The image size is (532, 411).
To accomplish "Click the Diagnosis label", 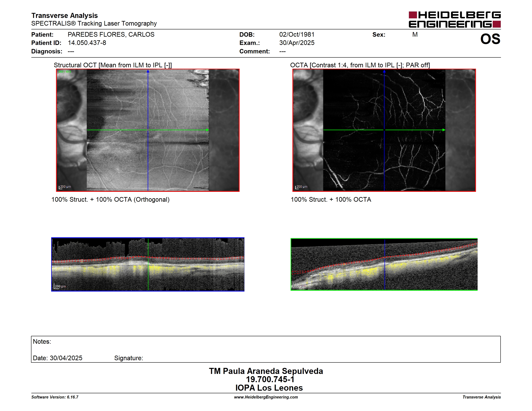I will tap(47, 51).
